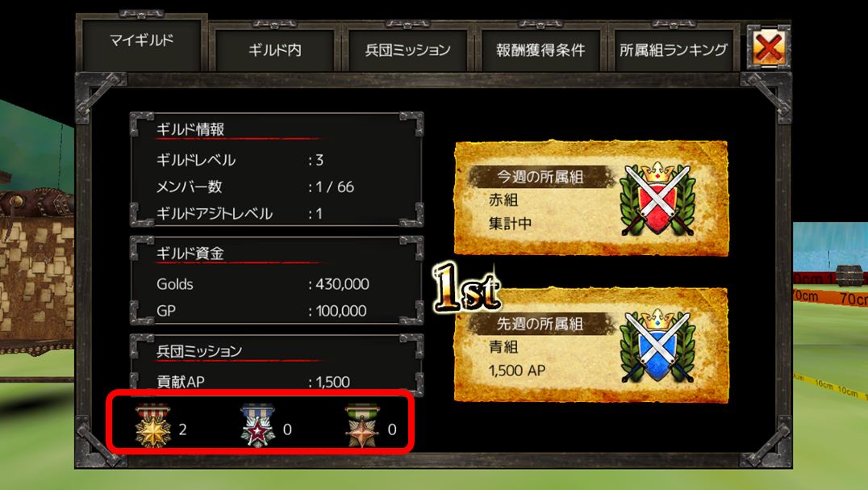Click the silver star medal icon
The height and width of the screenshot is (490, 868).
(x=257, y=425)
